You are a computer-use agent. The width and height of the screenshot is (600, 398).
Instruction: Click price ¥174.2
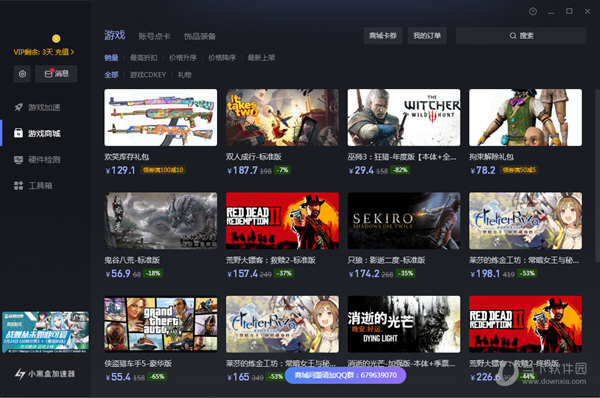point(364,274)
